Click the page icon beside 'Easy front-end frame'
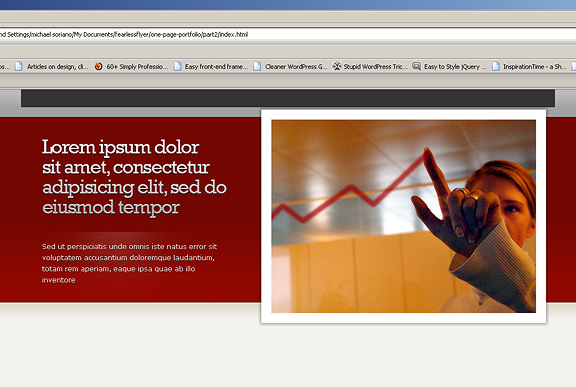 coord(177,66)
